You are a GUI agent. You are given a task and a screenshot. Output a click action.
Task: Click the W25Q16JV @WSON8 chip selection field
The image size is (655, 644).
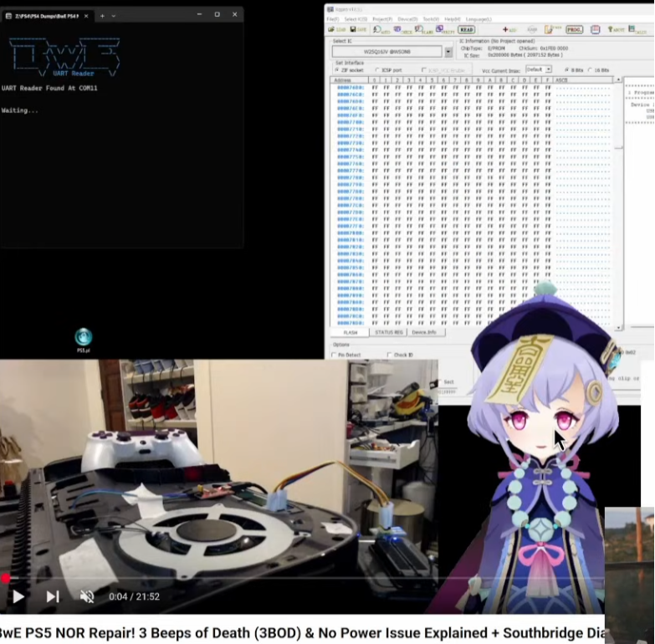[386, 52]
